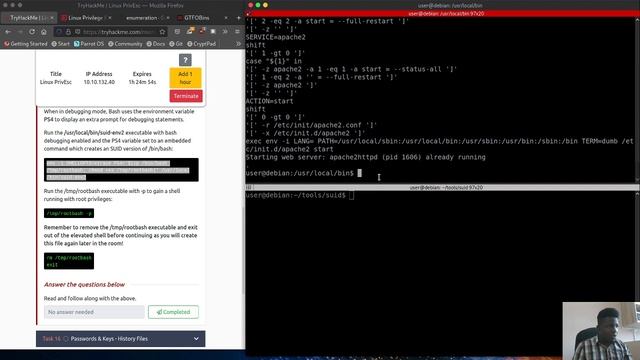Image resolution: width=640 pixels, height=360 pixels.
Task: Click the Completed button
Action: click(x=173, y=312)
